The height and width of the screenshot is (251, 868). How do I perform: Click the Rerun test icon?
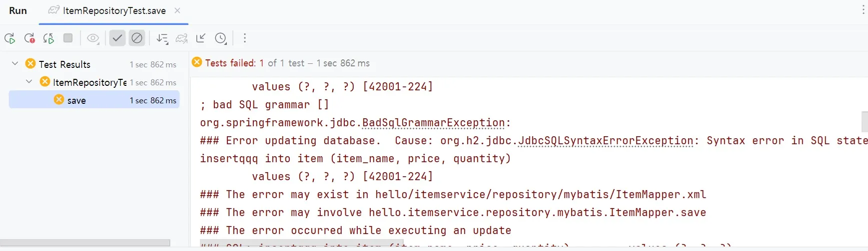pos(9,38)
